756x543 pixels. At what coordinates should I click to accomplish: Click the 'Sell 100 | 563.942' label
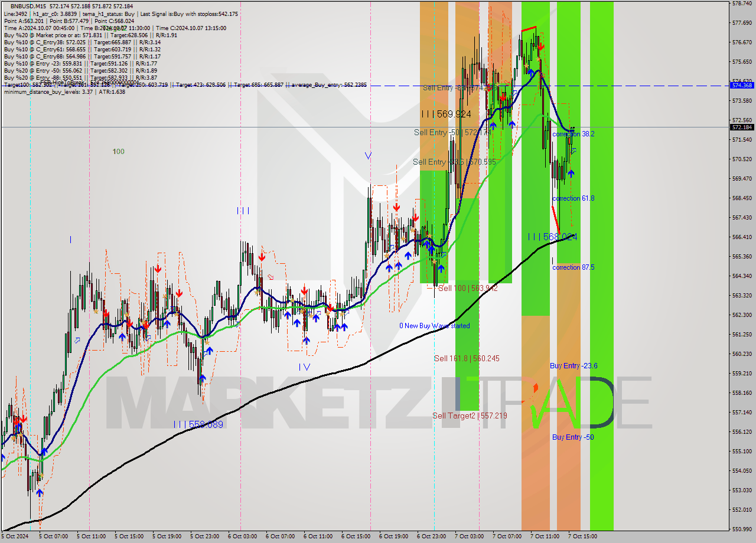point(468,288)
